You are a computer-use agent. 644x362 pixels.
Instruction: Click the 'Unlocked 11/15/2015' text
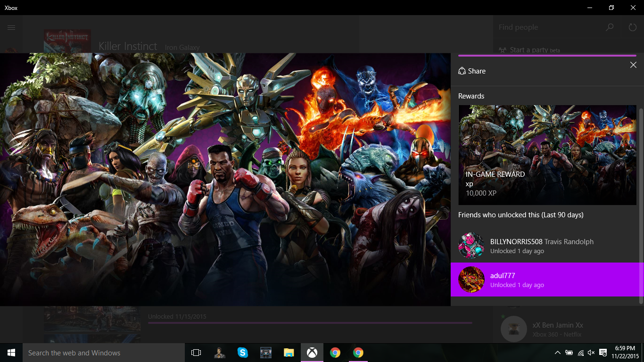pos(177,317)
